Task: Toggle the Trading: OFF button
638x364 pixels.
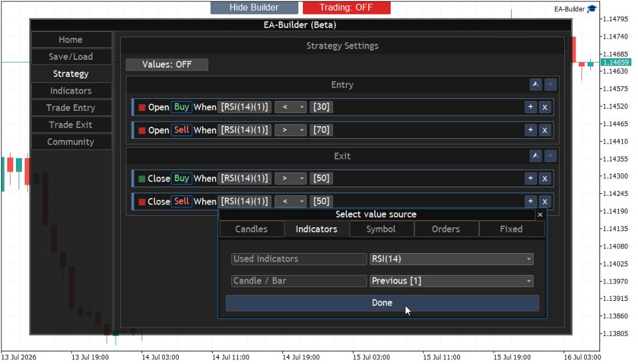Action: 346,7
